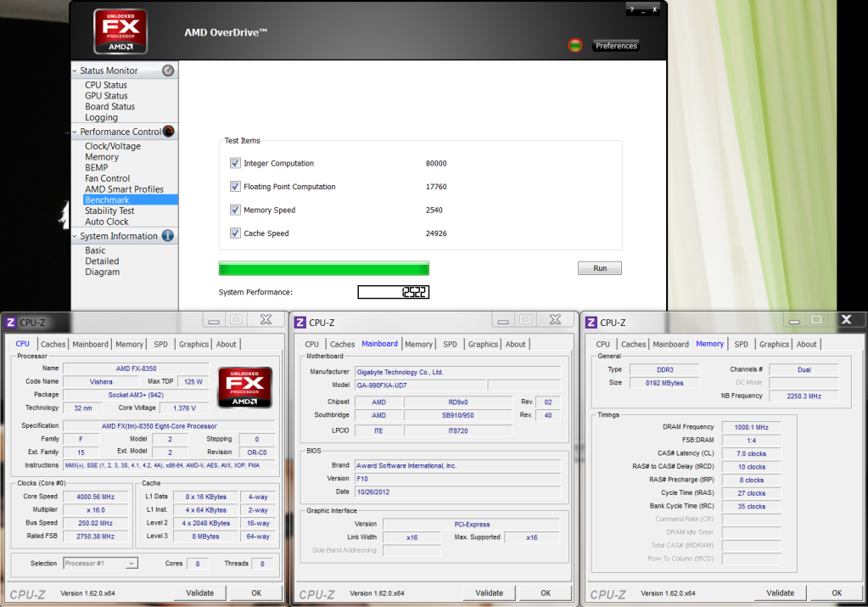Click OK in the CPU-Z Mainboard window
868x607 pixels.
pyautogui.click(x=546, y=593)
